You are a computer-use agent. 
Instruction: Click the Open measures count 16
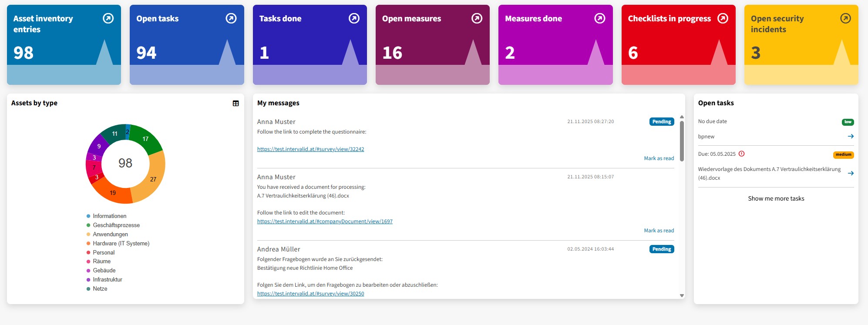pos(392,53)
